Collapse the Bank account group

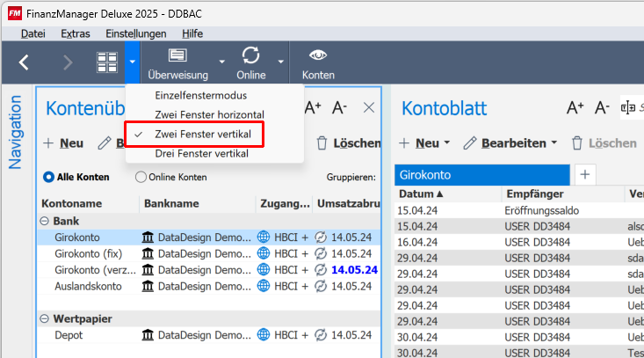tap(44, 221)
